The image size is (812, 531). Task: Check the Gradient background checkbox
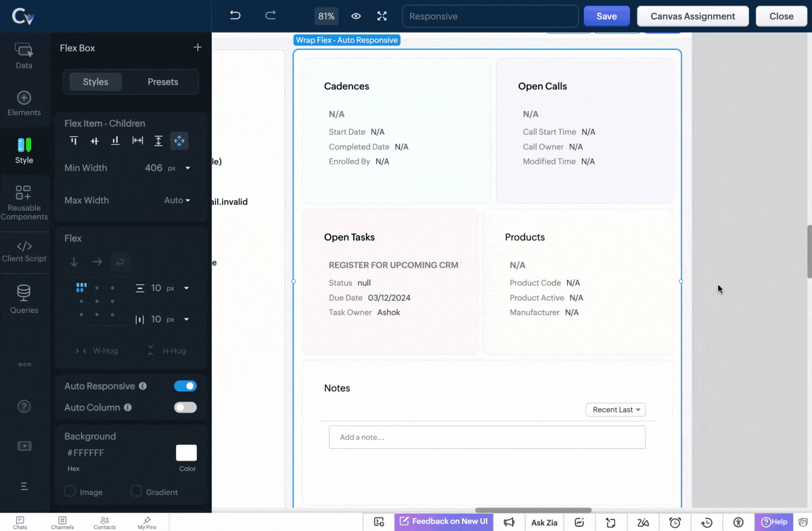point(137,491)
